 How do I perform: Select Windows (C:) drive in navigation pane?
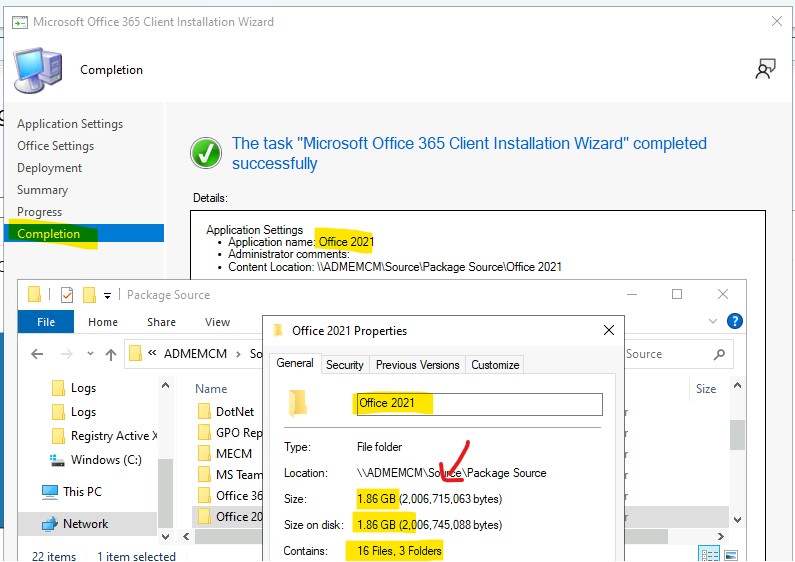(x=96, y=460)
